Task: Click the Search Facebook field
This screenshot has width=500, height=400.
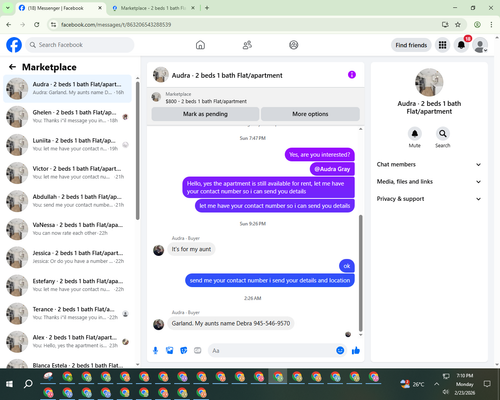Action: (x=80, y=45)
